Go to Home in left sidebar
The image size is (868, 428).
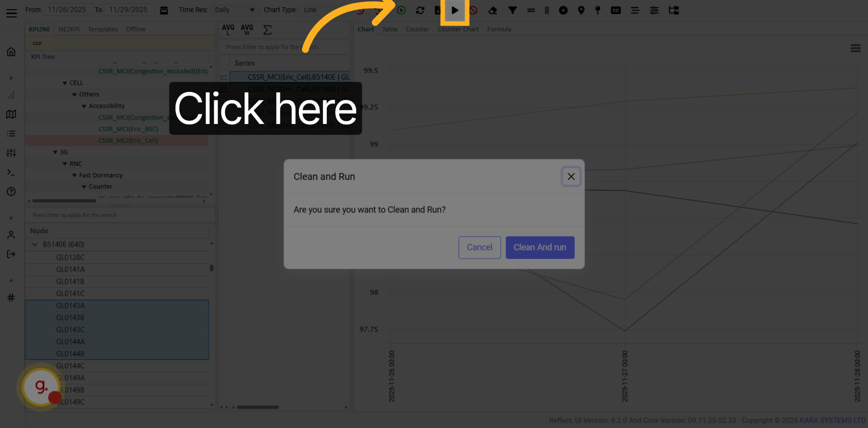11,52
